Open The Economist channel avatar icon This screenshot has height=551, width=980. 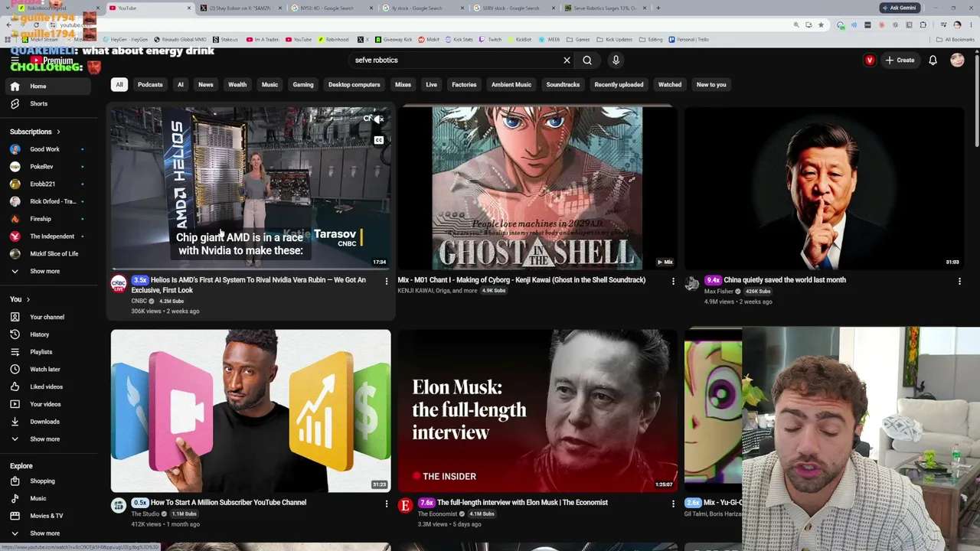point(405,505)
